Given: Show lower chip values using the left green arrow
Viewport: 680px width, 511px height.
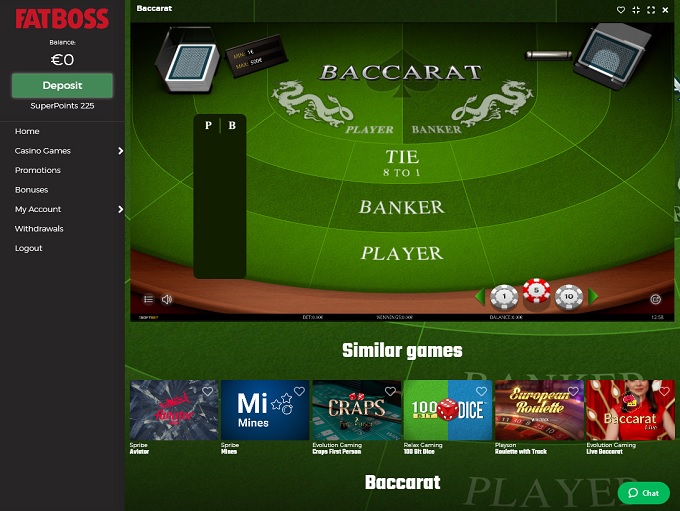Looking at the screenshot, I should 480,296.
